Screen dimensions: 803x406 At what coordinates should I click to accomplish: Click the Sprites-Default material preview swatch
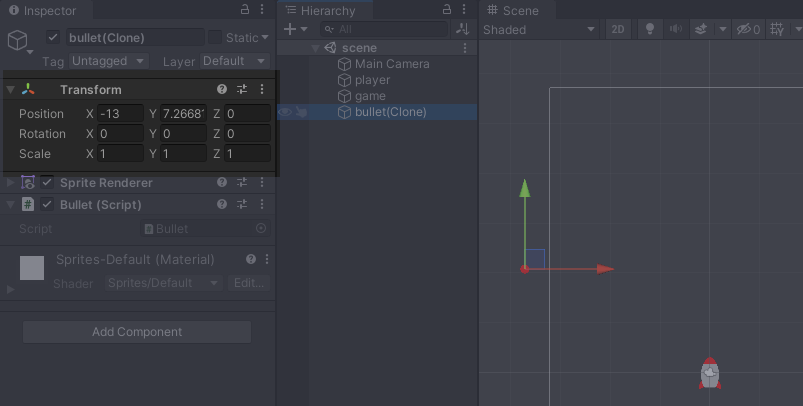tap(32, 268)
